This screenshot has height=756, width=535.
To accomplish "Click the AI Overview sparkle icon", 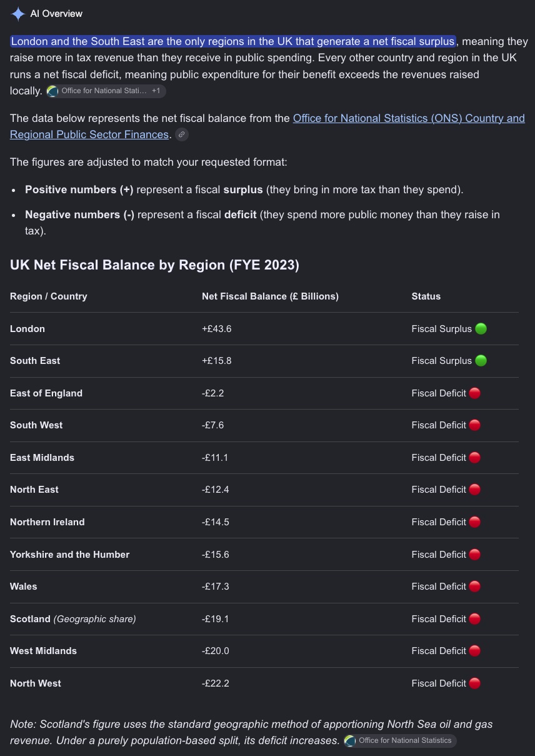I will [18, 13].
